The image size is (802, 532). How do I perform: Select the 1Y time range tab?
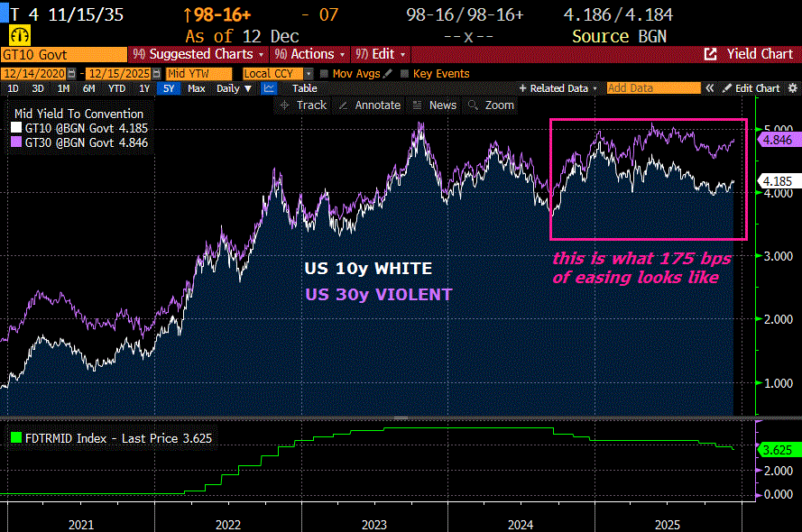tap(144, 88)
